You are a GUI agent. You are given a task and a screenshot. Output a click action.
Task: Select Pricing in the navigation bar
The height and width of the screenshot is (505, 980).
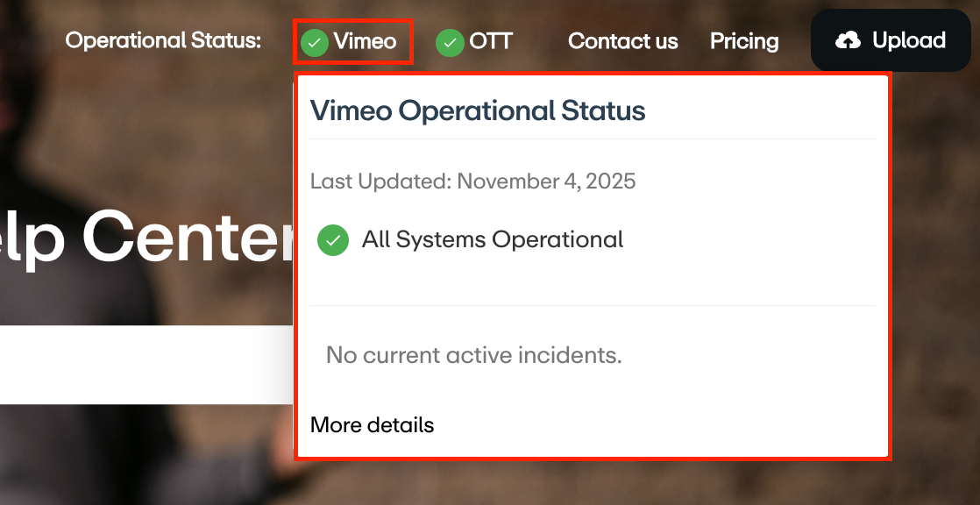coord(743,41)
